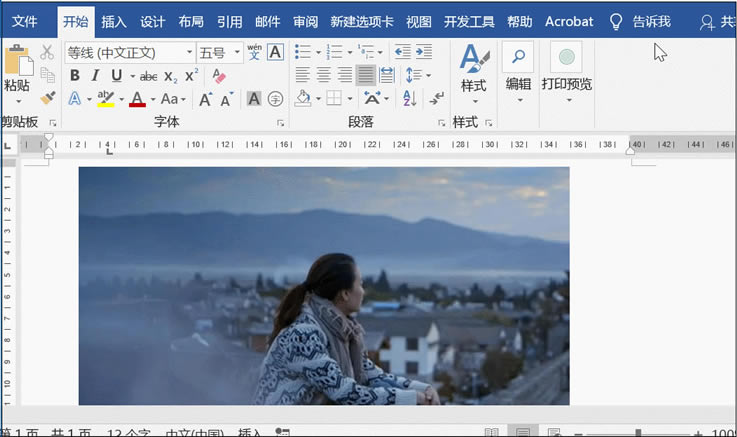Apply bullet list

(x=303, y=52)
